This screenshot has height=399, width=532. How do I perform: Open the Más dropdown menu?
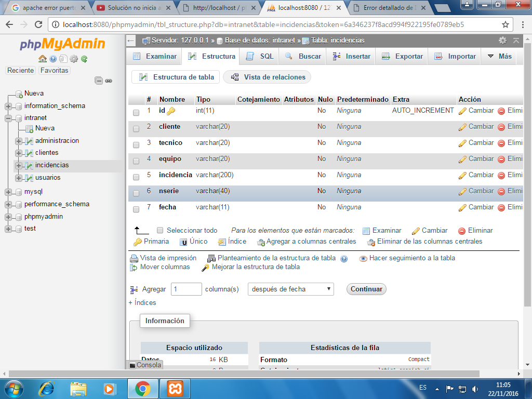499,56
